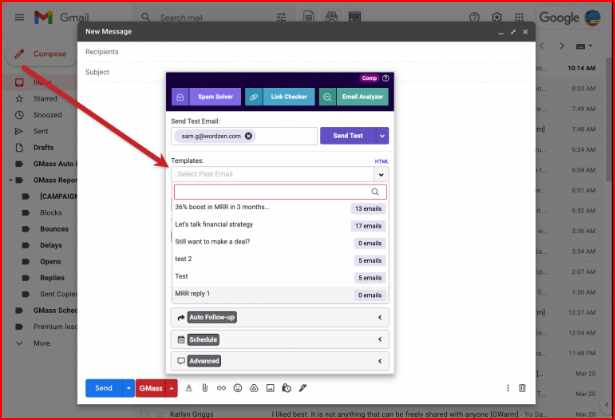The image size is (615, 420).
Task: Click the GMass help question mark icon
Action: click(x=386, y=78)
